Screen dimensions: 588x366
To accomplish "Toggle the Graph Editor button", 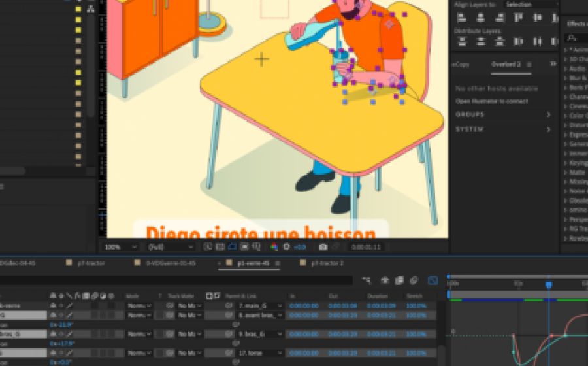I will [433, 280].
